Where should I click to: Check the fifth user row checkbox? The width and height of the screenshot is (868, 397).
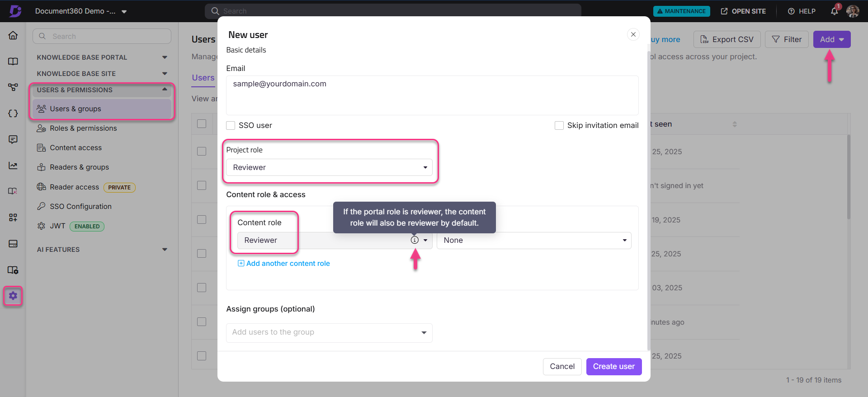[x=202, y=288]
